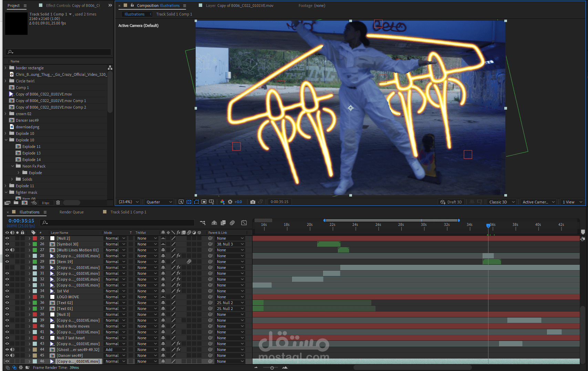Collapse the fighter mask folder
Image resolution: width=588 pixels, height=371 pixels.
[x=6, y=192]
